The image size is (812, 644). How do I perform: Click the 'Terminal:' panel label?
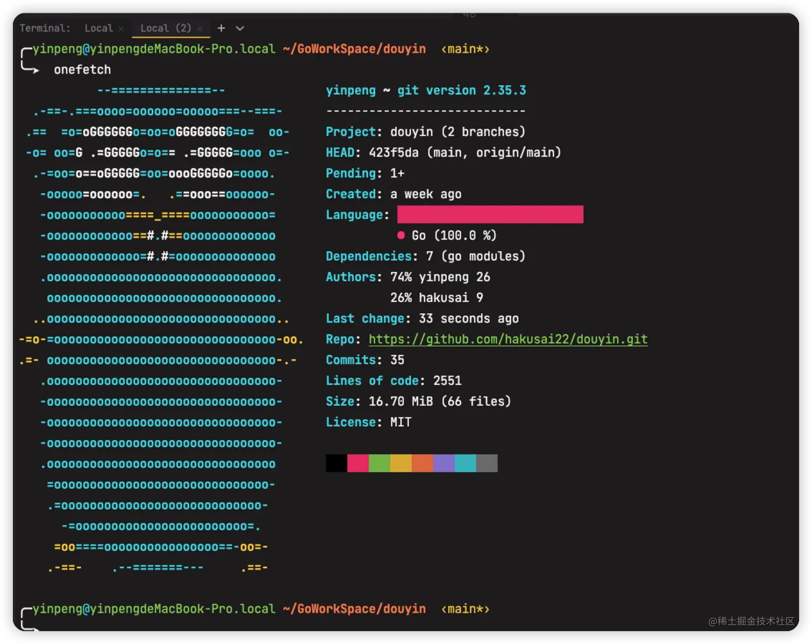[x=45, y=28]
